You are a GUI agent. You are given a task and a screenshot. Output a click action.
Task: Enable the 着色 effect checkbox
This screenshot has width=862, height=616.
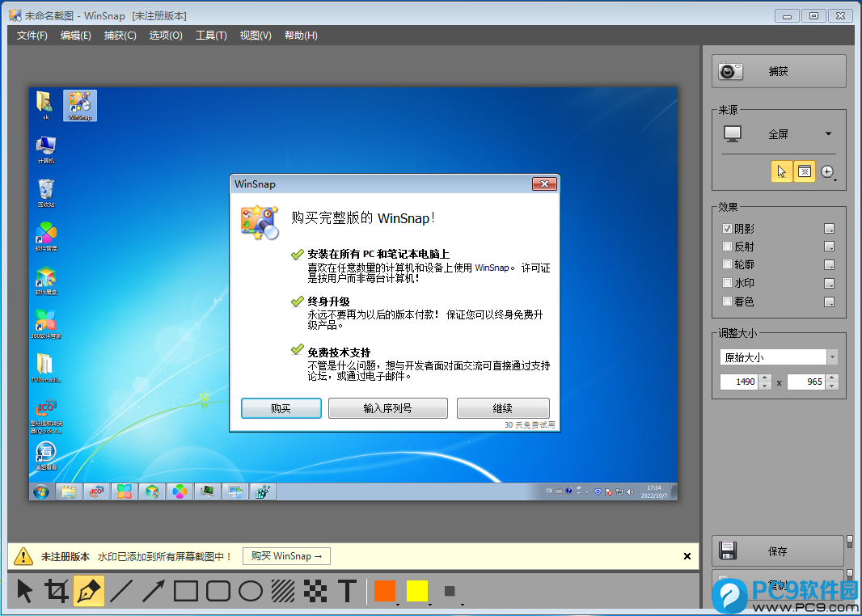click(727, 302)
